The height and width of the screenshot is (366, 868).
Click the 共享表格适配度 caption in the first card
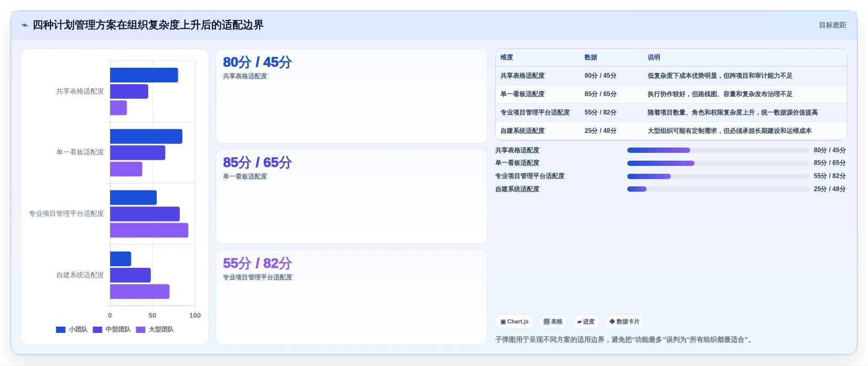[x=245, y=77]
